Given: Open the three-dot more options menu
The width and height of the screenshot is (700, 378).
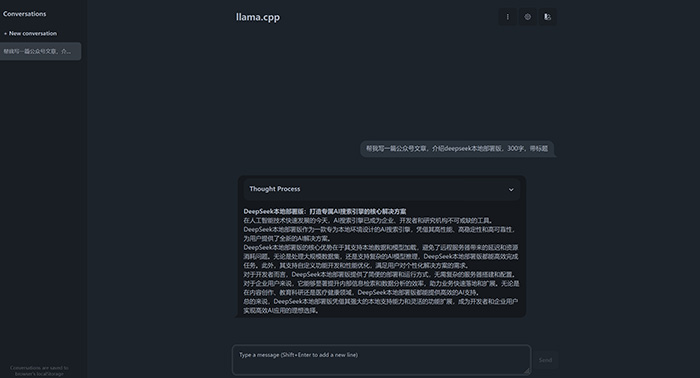Looking at the screenshot, I should tap(508, 17).
